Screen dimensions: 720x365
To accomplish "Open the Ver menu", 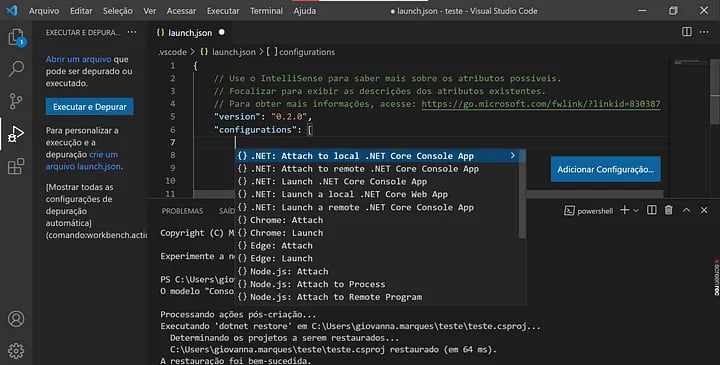I will point(150,11).
